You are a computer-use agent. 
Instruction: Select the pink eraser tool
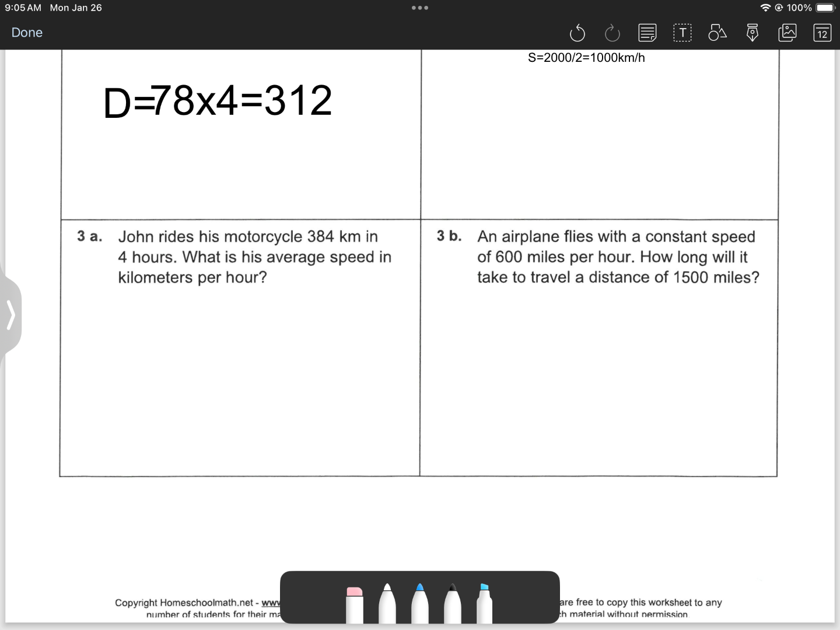point(354,604)
